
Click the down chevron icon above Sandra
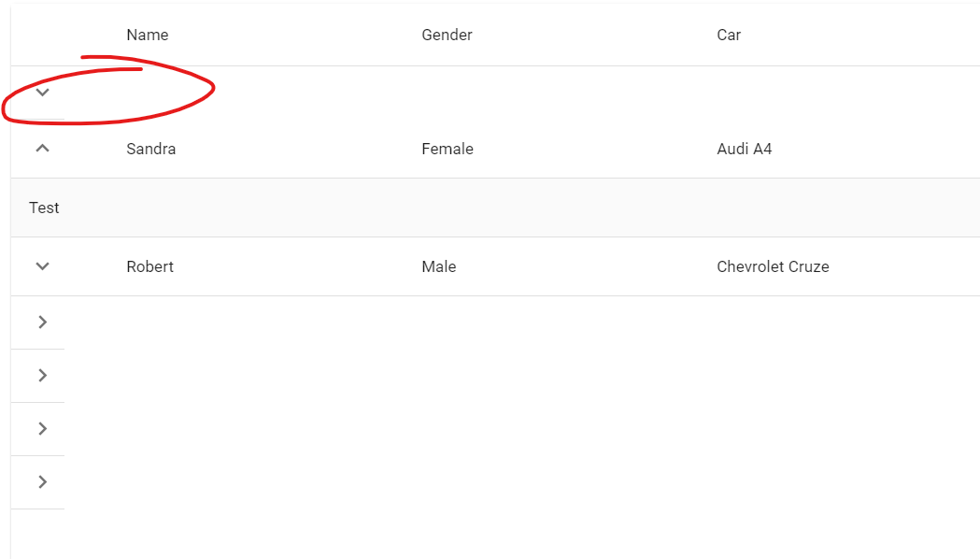pyautogui.click(x=41, y=93)
